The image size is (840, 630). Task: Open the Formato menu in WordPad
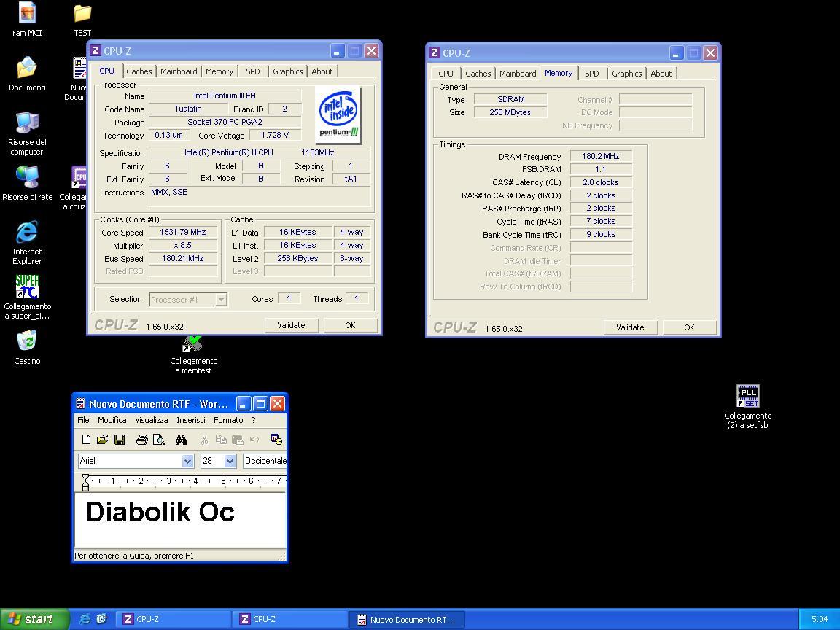click(228, 420)
